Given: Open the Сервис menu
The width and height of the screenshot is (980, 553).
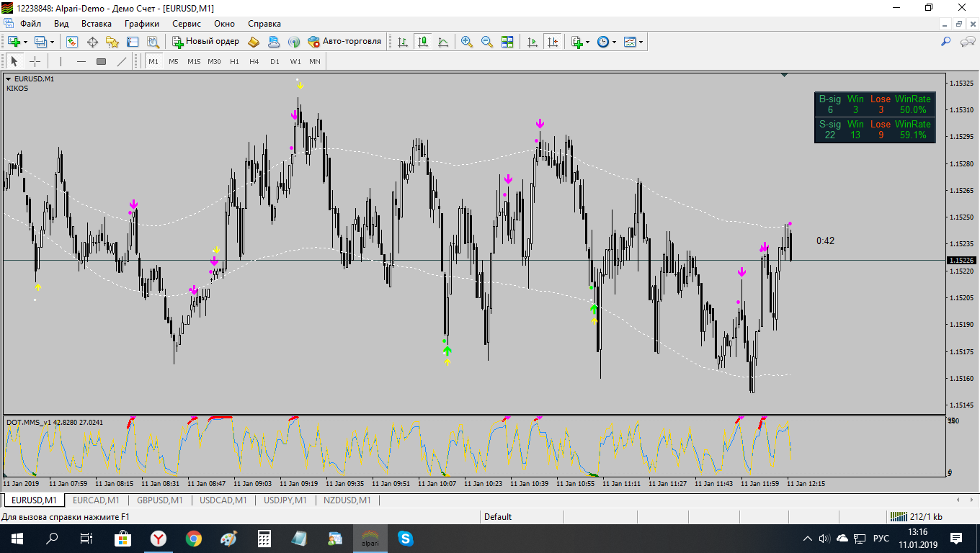Looking at the screenshot, I should click(x=187, y=23).
